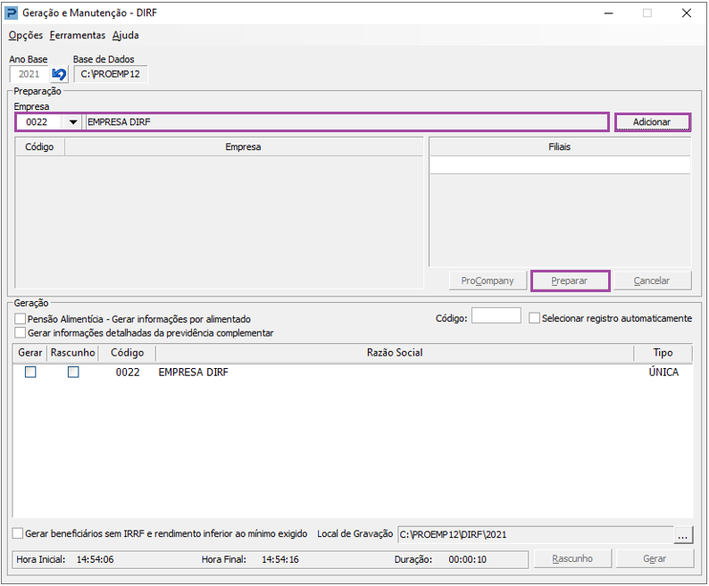709x586 pixels.
Task: Open the Opções menu
Action: click(25, 35)
